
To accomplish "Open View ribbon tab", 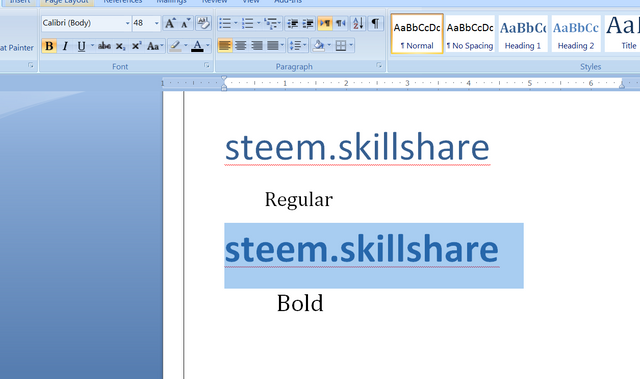I will (x=251, y=2).
